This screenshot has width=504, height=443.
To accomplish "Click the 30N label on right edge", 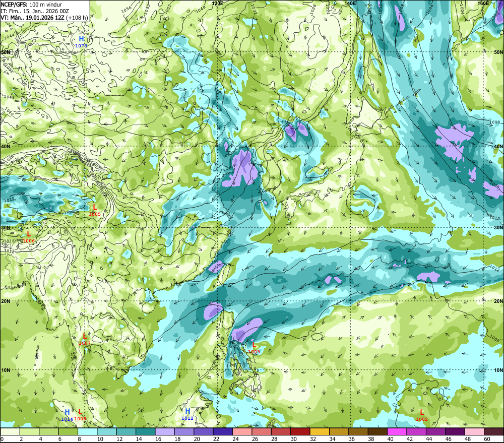I will point(498,228).
